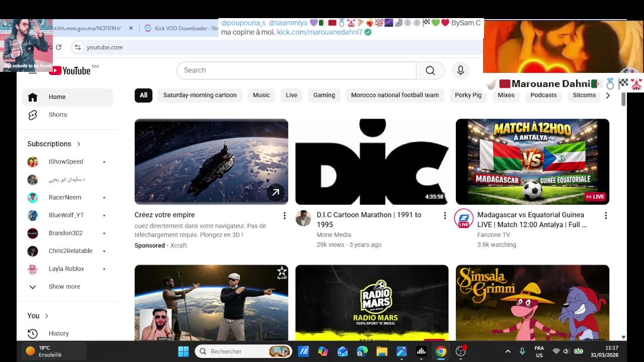Open the Simsala Grimm video thumbnail
This screenshot has height=362, width=644.
pyautogui.click(x=532, y=303)
